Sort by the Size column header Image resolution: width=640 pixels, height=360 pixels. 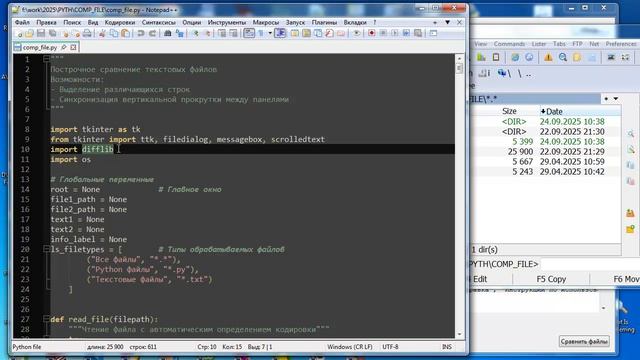point(509,111)
